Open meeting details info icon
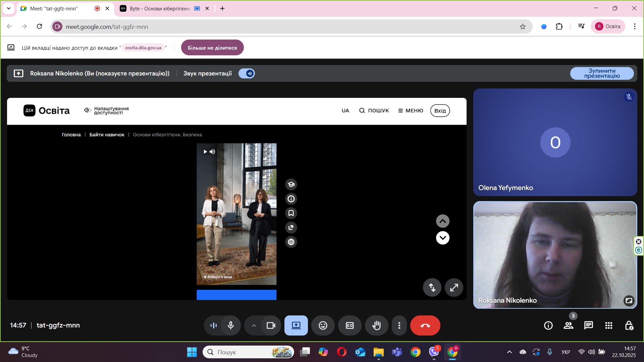The image size is (644, 362). click(548, 325)
